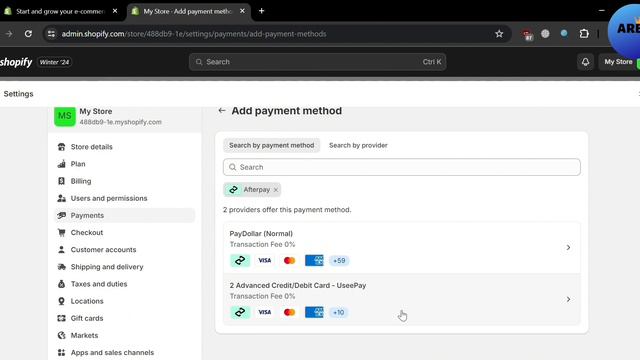
Task: Click Mastercard icon in PayDollar row
Action: pyautogui.click(x=289, y=260)
